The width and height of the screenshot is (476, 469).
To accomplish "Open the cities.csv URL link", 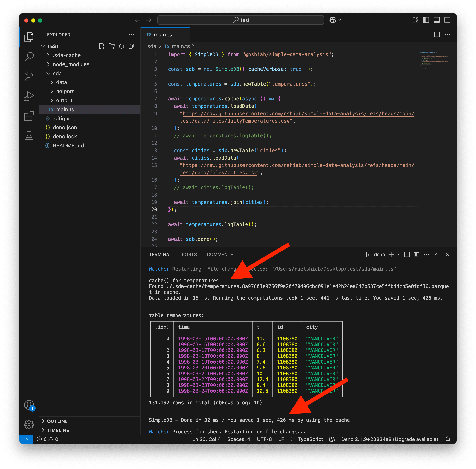I will (x=297, y=169).
